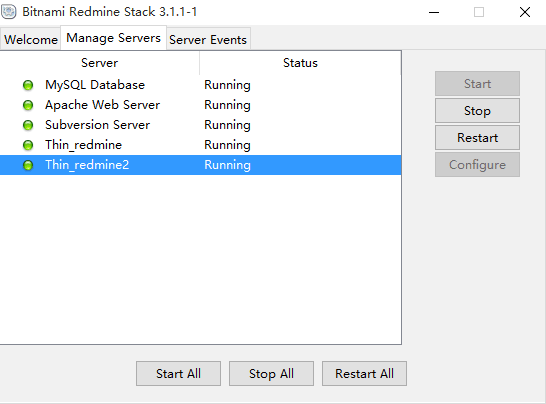Click the green status icon for MySQL Database
The image size is (546, 404).
(28, 85)
